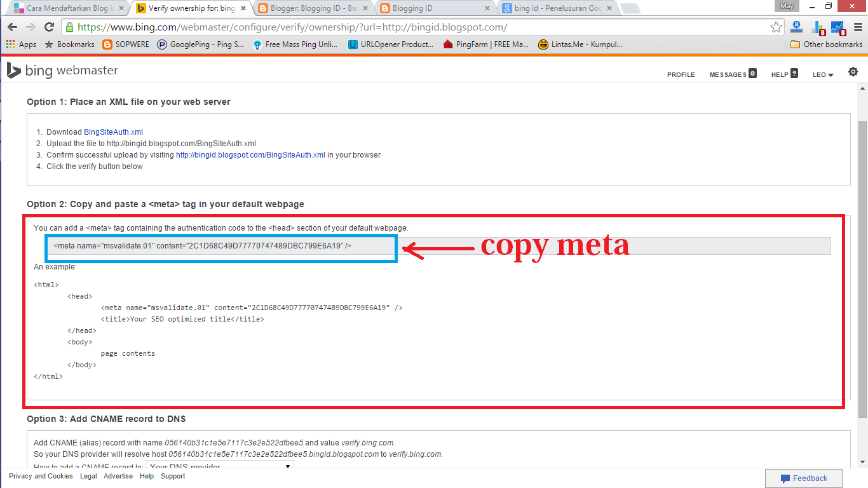Open the Apps grid shortcut
The image size is (868, 488).
21,44
